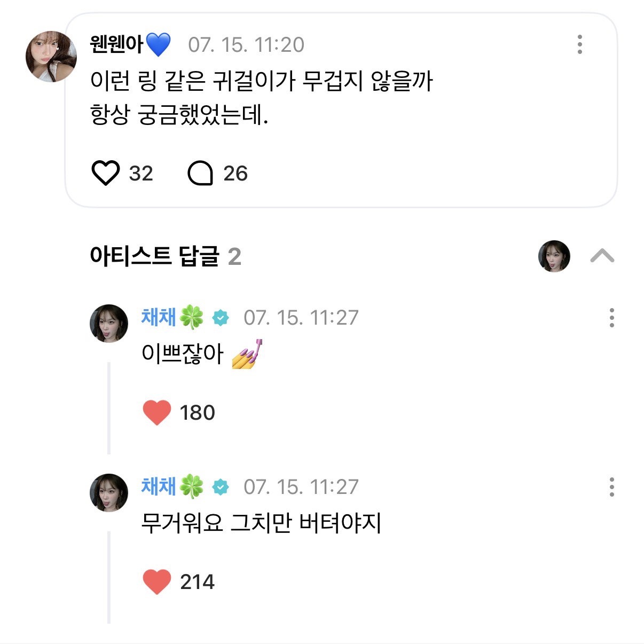Tap the verified badge on the second reply
This screenshot has height=644, width=644.
(220, 487)
